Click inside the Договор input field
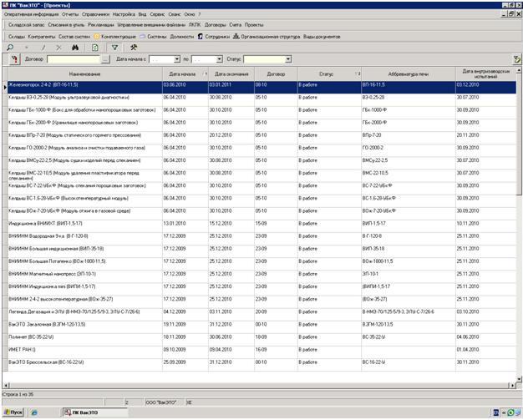 click(74, 59)
